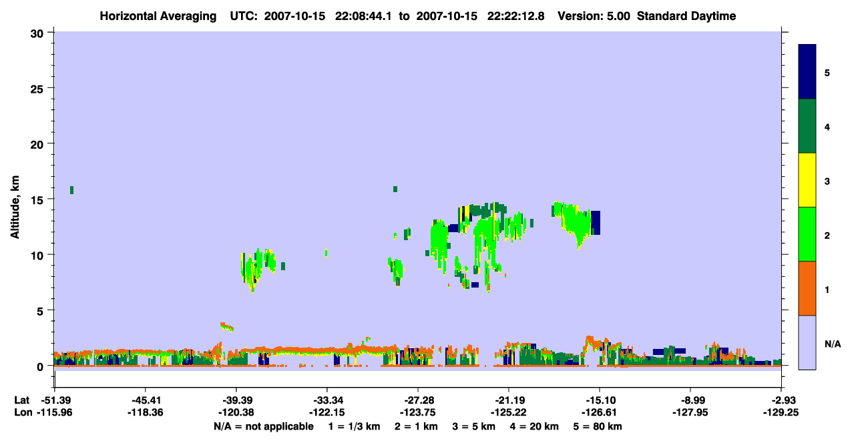Viewport: 868px width, 445px height.
Task: Click the 'Standard Daytime' text
Action: (687, 16)
